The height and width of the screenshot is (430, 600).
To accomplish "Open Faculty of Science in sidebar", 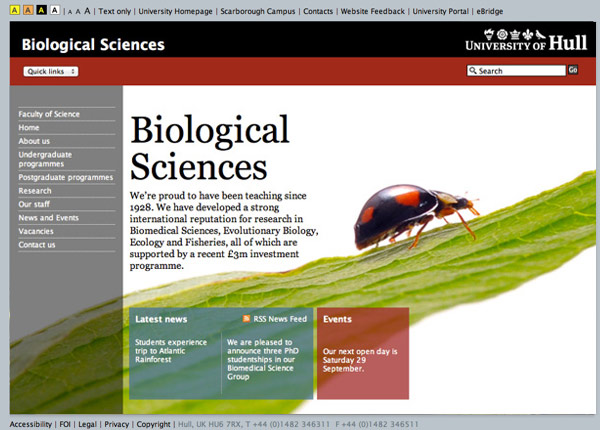I will (49, 114).
